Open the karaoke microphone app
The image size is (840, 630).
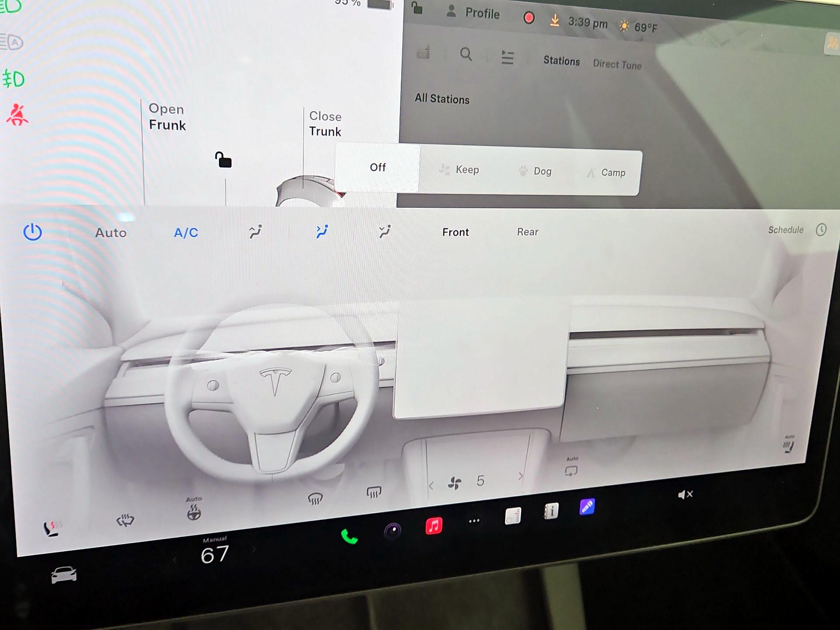coord(587,507)
